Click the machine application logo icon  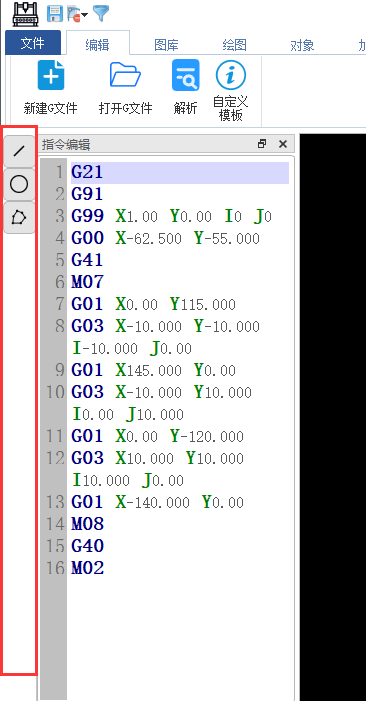[x=25, y=13]
